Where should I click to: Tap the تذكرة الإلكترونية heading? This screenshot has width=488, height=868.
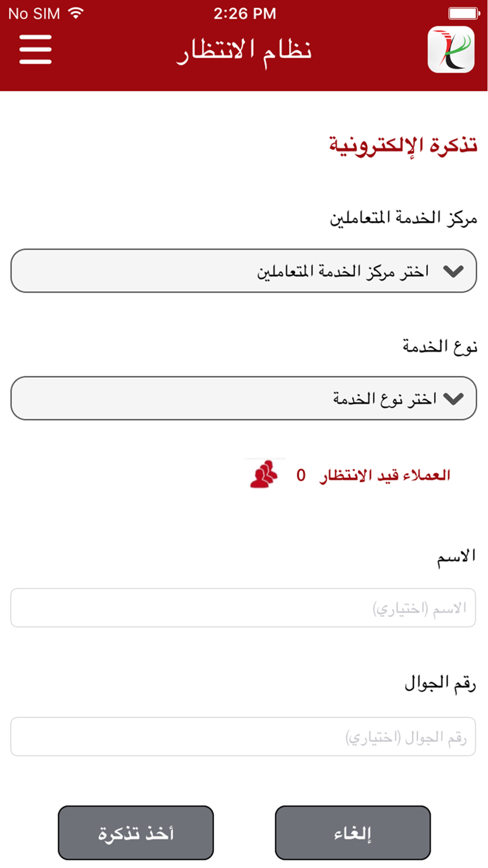[x=403, y=145]
